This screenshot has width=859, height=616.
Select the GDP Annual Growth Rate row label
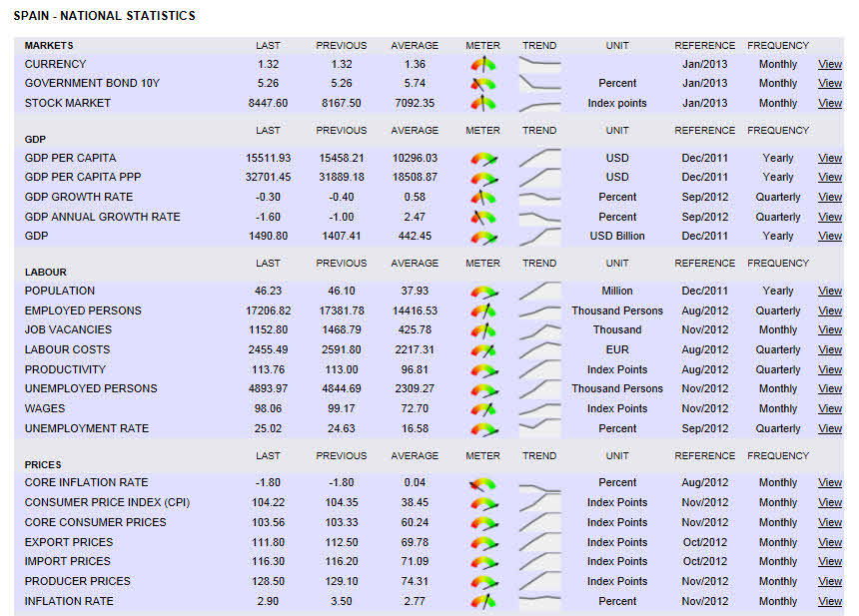tap(102, 217)
